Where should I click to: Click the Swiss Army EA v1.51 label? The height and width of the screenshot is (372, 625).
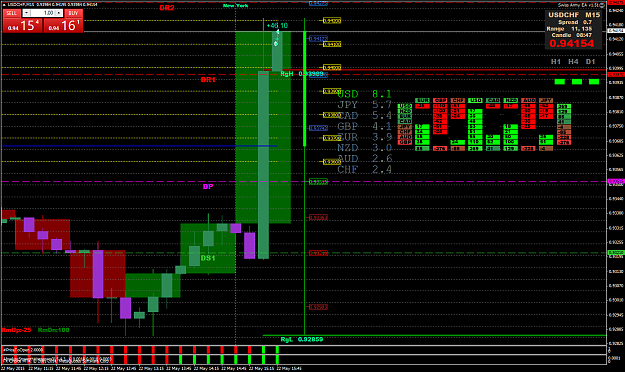pyautogui.click(x=578, y=5)
